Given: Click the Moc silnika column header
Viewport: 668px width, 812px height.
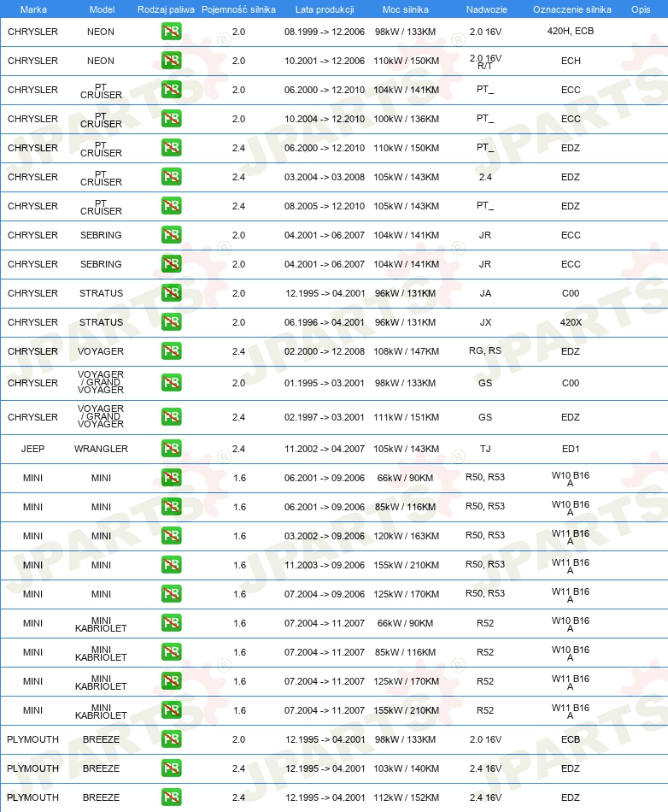Looking at the screenshot, I should click(x=406, y=9).
